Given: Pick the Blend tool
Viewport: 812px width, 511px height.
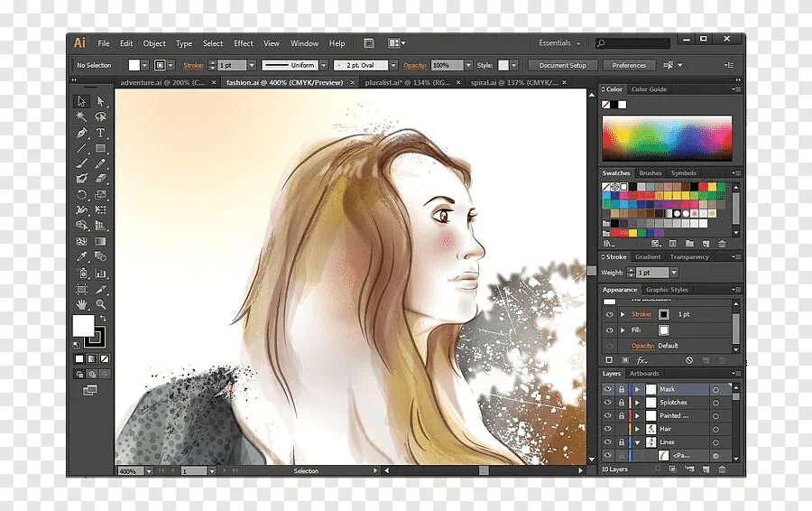Looking at the screenshot, I should (x=100, y=256).
